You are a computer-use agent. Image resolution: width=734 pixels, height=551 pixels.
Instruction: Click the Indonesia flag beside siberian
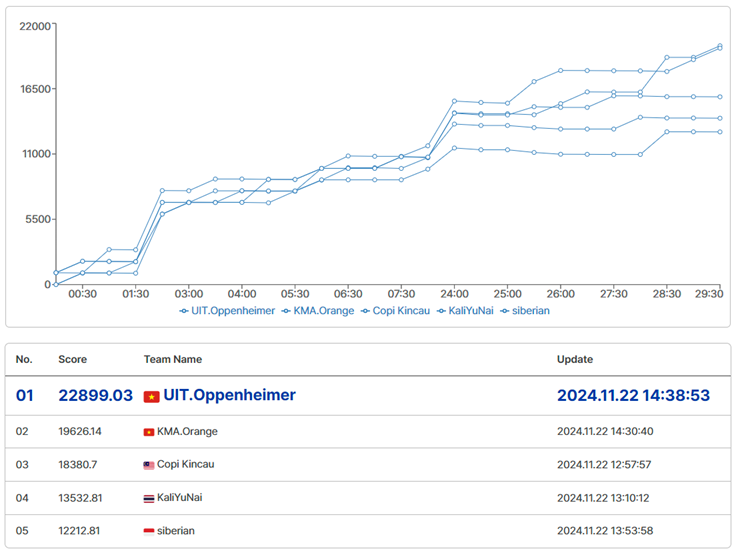click(149, 531)
